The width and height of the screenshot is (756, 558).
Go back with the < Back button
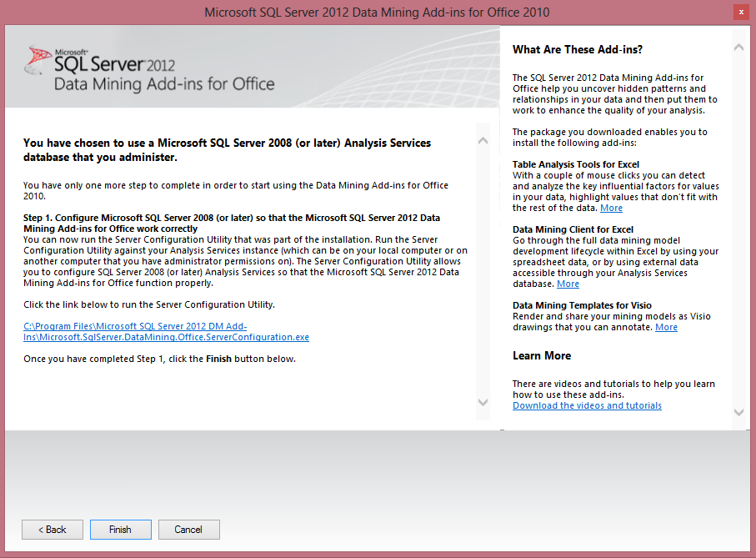[52, 530]
